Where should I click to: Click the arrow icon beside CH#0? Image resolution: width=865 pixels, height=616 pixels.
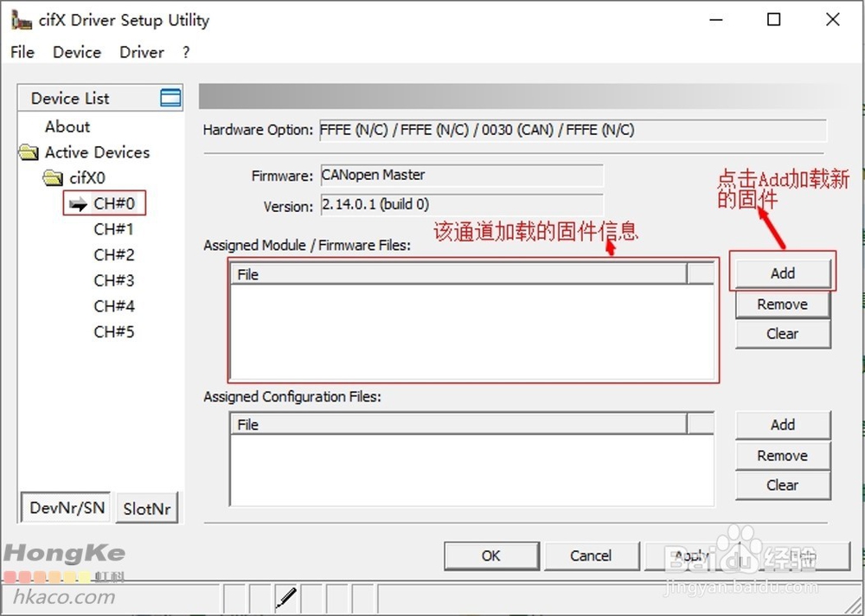(79, 203)
